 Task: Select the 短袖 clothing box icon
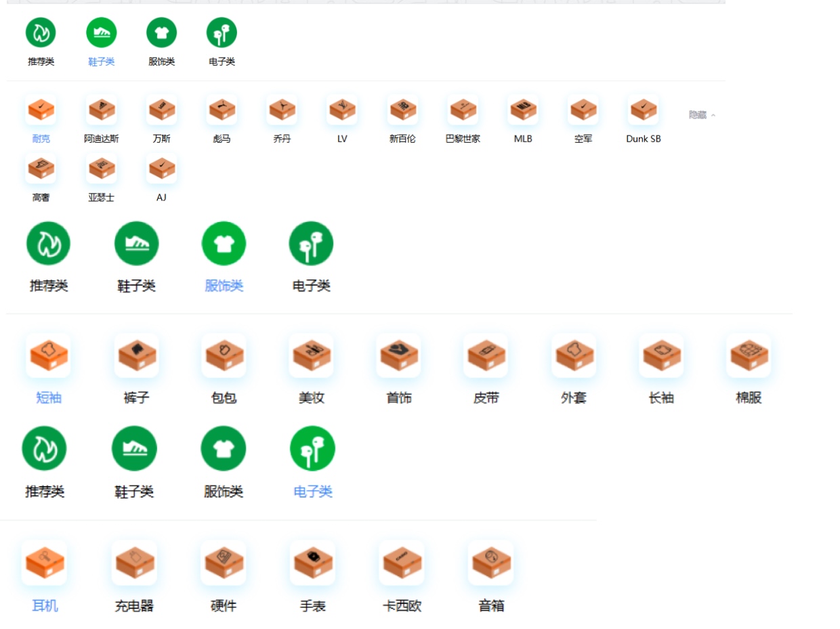(x=48, y=355)
